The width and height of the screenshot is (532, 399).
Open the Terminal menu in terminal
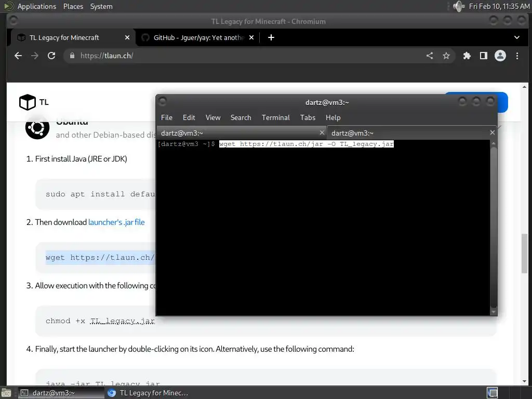point(276,118)
